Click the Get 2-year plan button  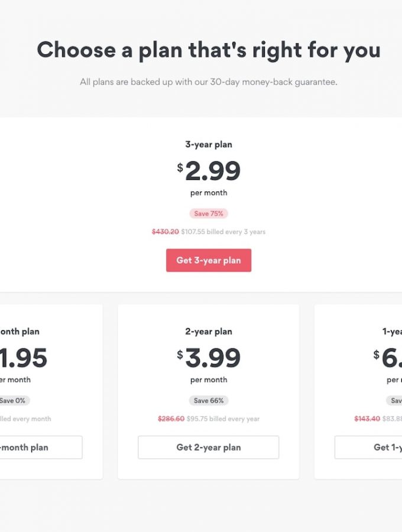(x=208, y=447)
